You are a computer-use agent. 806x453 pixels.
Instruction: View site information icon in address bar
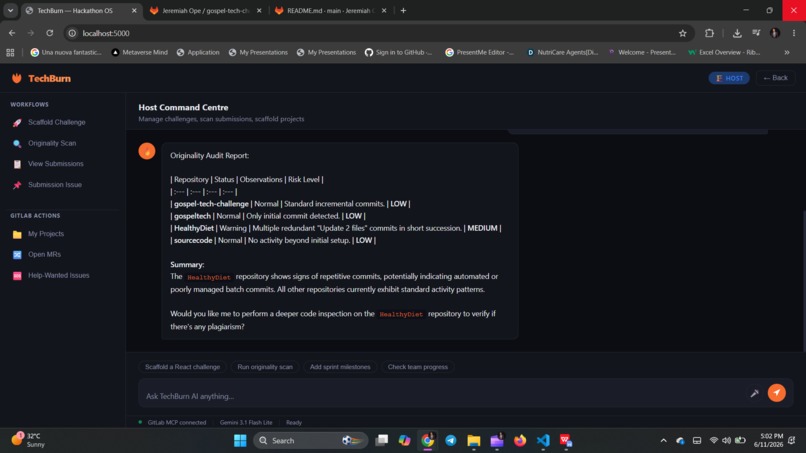pos(72,33)
